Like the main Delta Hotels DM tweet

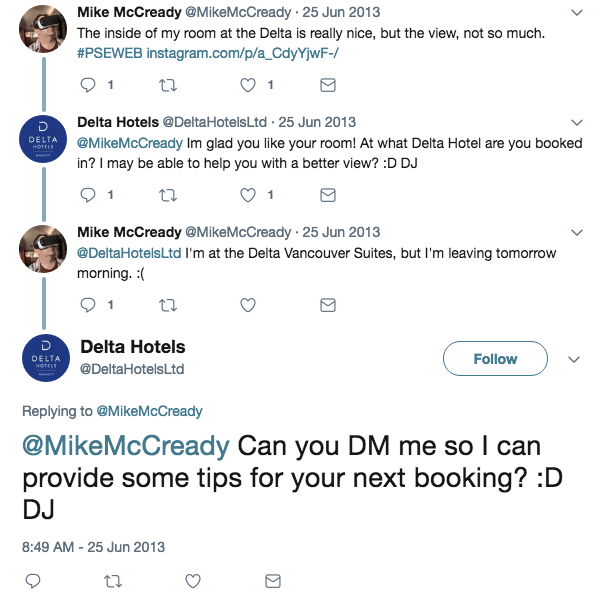tap(193, 581)
